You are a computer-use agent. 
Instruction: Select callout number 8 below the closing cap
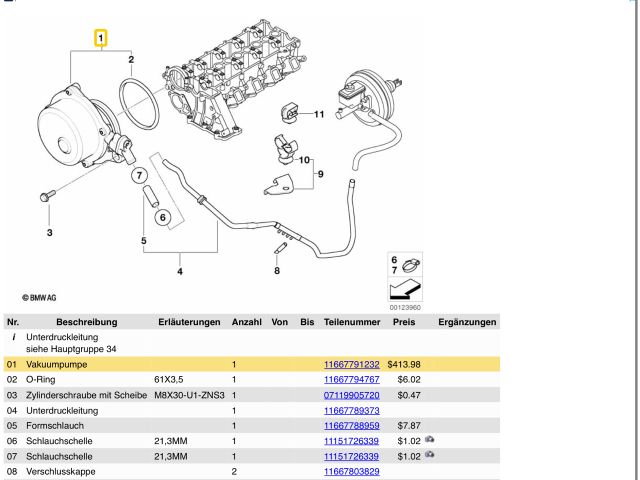point(277,270)
